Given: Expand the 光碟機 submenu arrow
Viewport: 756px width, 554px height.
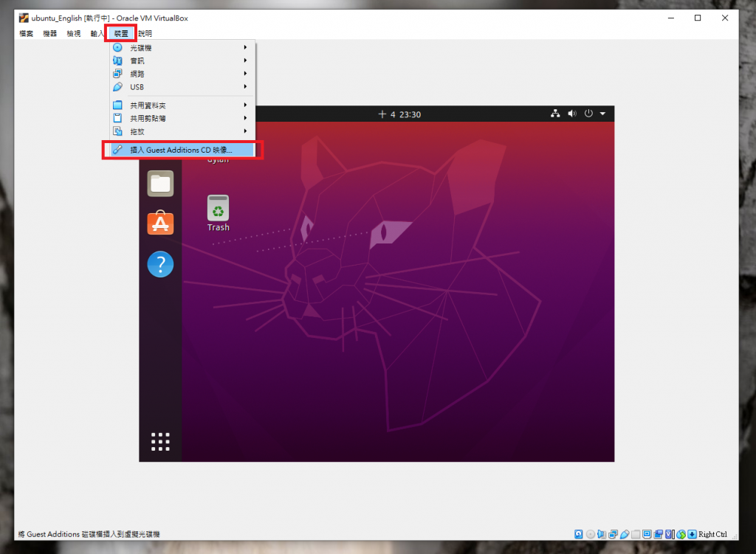Looking at the screenshot, I should (245, 47).
